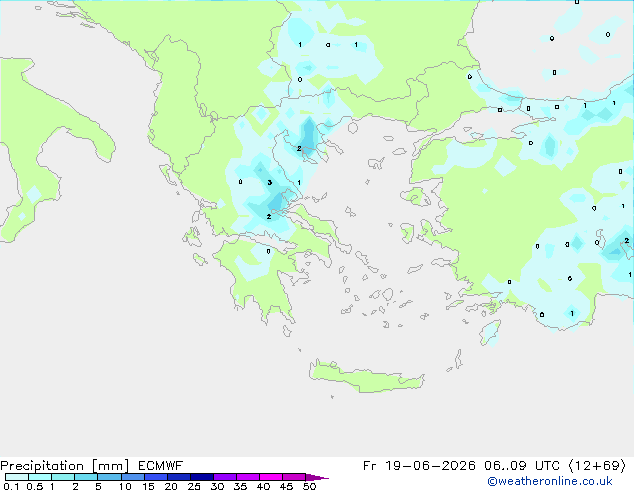
Task: Click the dark navy legend swatch between 25 and 30
Action: [x=202, y=477]
